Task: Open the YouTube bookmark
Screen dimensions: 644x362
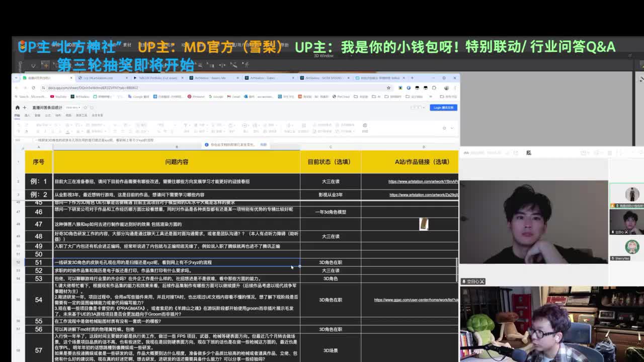Action: 58,97
